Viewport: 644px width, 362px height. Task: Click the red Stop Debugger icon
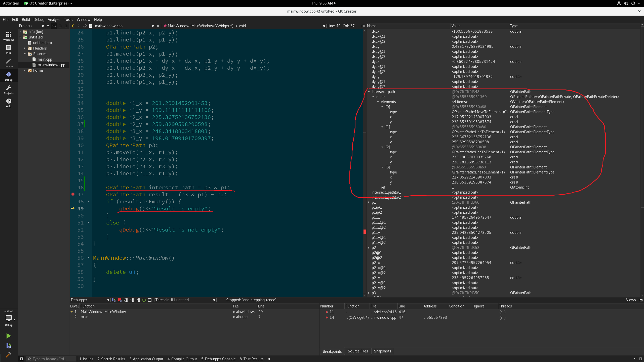(x=120, y=300)
